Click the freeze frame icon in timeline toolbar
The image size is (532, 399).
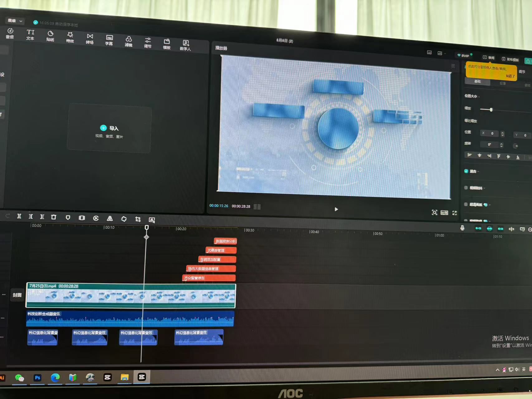click(x=82, y=218)
